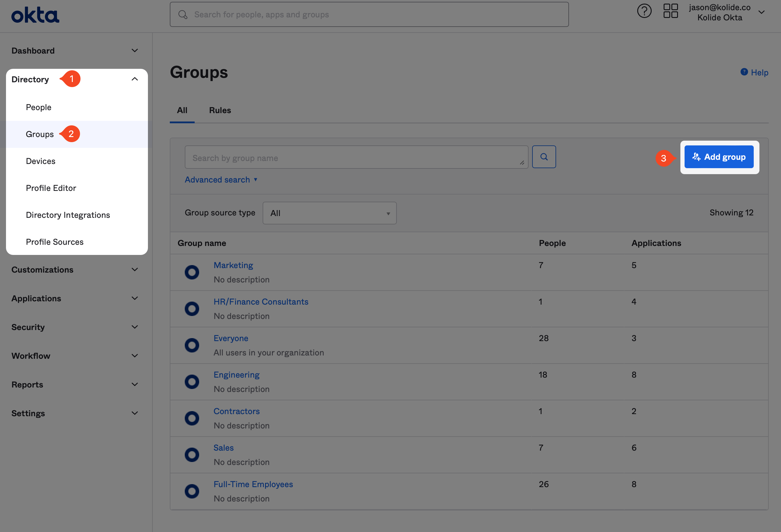Screen dimensions: 781x532
Task: Click search input field for groups
Action: (x=356, y=157)
